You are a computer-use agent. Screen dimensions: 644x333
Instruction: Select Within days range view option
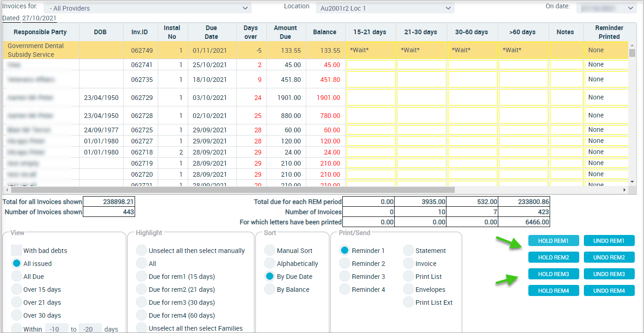point(17,328)
